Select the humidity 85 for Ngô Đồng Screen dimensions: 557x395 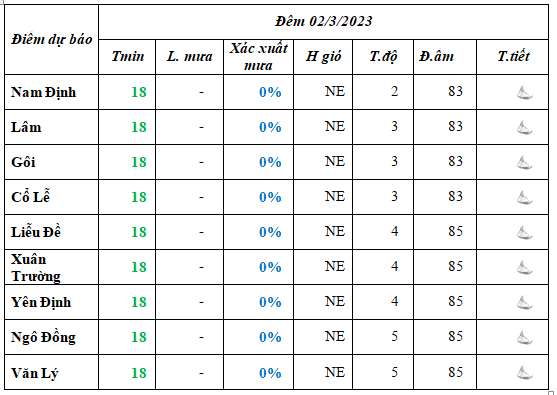tap(455, 336)
